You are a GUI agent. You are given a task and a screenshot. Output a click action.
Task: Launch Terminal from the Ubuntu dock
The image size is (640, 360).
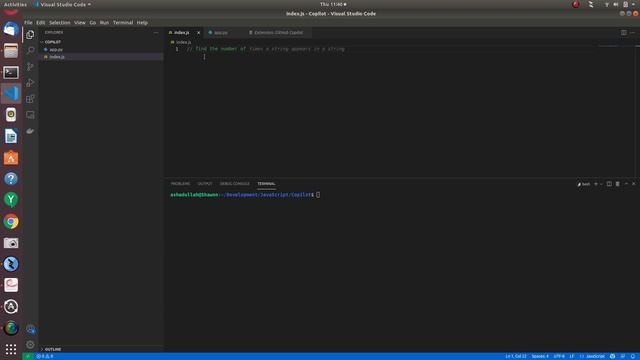click(x=11, y=73)
